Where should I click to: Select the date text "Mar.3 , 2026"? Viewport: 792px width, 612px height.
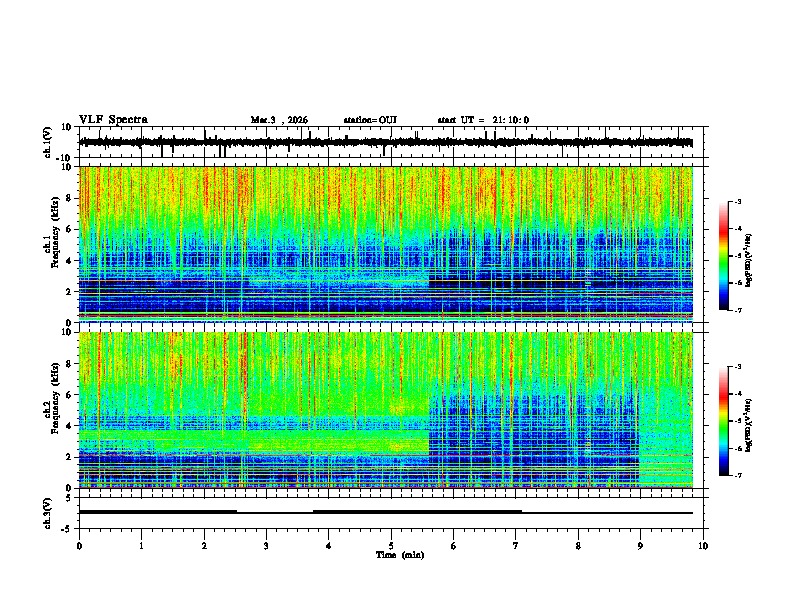[x=279, y=120]
